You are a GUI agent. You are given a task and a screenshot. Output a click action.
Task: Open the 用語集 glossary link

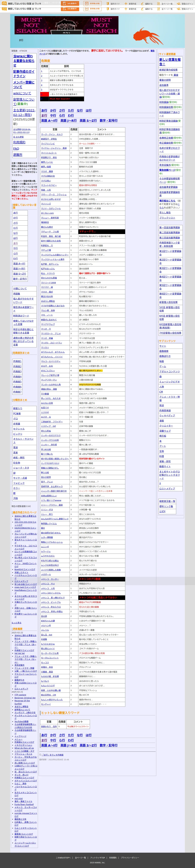pyautogui.click(x=17, y=293)
